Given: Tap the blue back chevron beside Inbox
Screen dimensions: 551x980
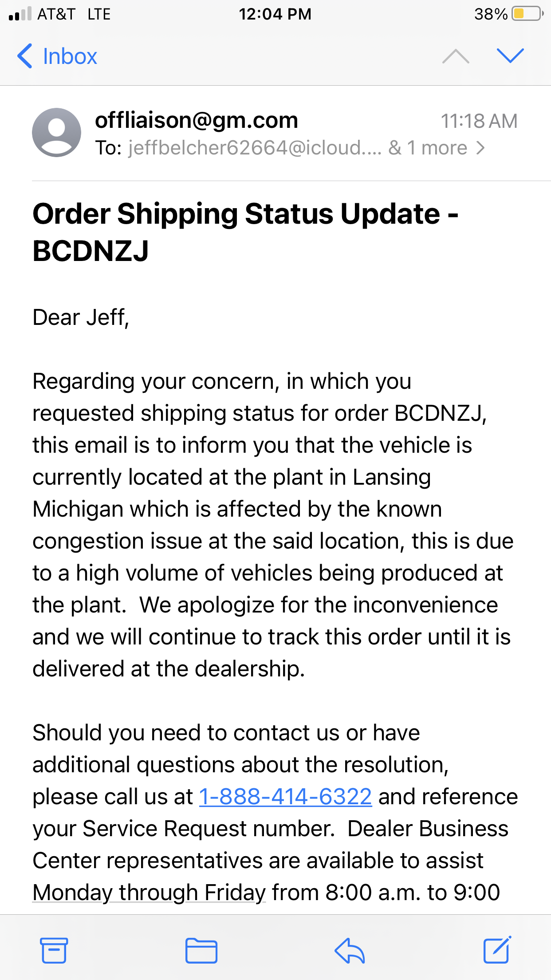Looking at the screenshot, I should [x=25, y=56].
